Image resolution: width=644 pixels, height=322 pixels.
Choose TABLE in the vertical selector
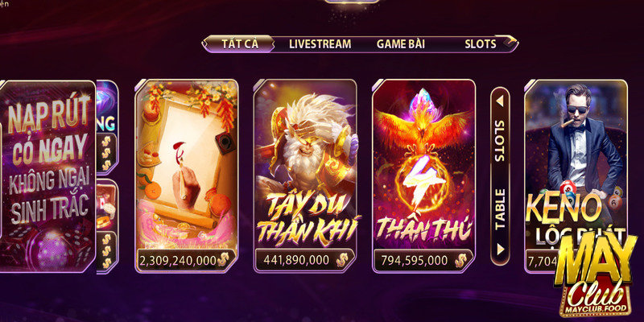point(499,209)
